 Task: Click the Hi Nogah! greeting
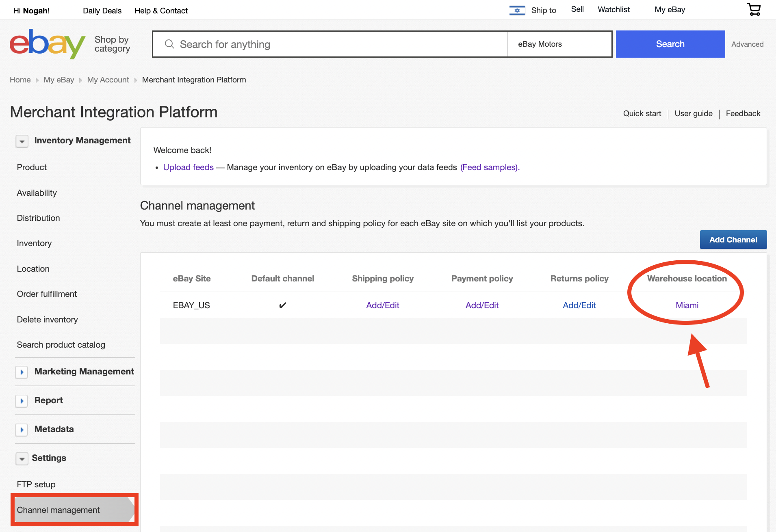tap(31, 11)
